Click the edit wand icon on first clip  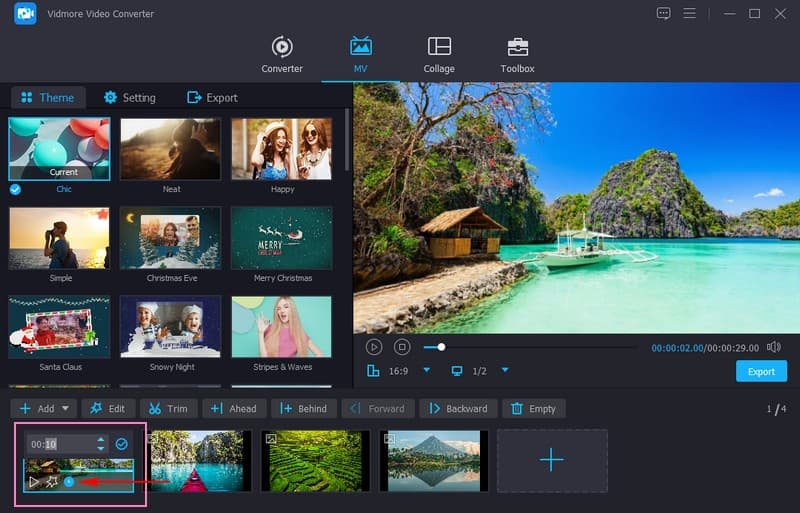pos(51,482)
